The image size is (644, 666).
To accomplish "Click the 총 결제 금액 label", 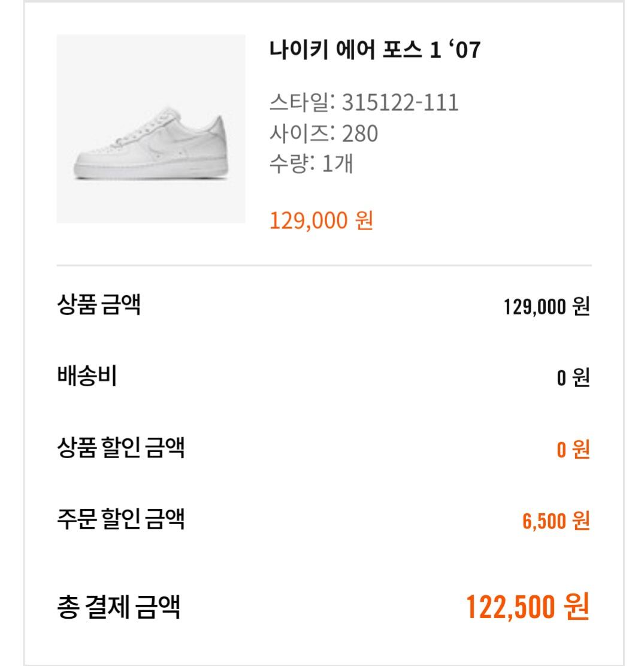I will coord(117,606).
